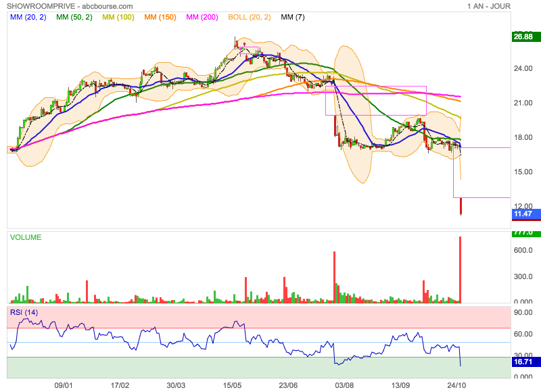Click the SHOWROOMPRIVE - abcbourse.com title
Viewport: 541px width, 392px height.
point(70,6)
